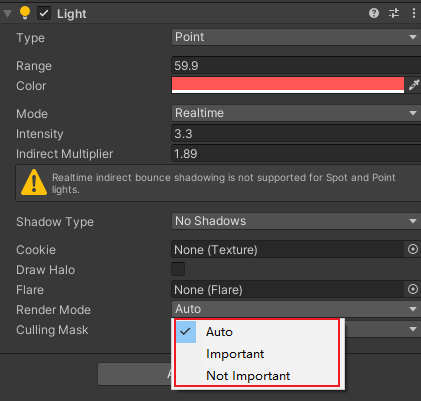Open Light component three-dot options menu
Screen dimensions: 421x401
coord(414,13)
